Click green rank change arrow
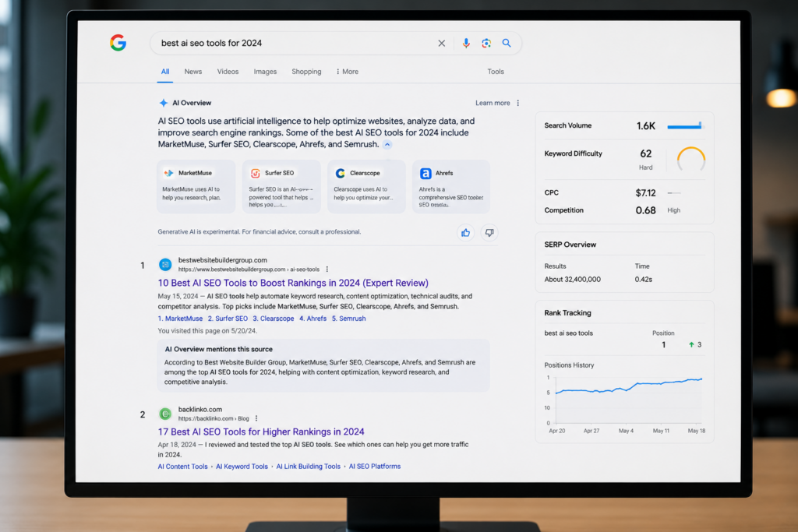Screen dimensions: 798x532 click(691, 345)
